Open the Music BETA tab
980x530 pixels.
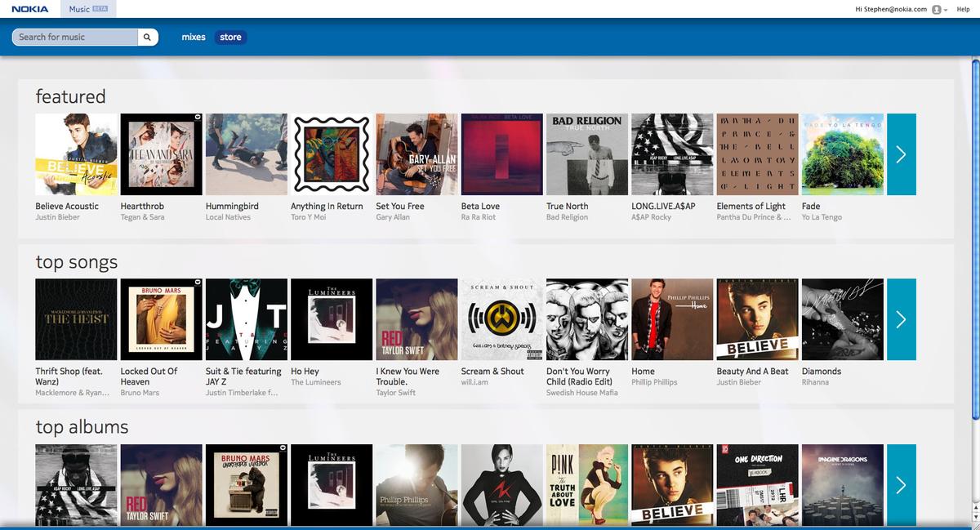[x=88, y=9]
